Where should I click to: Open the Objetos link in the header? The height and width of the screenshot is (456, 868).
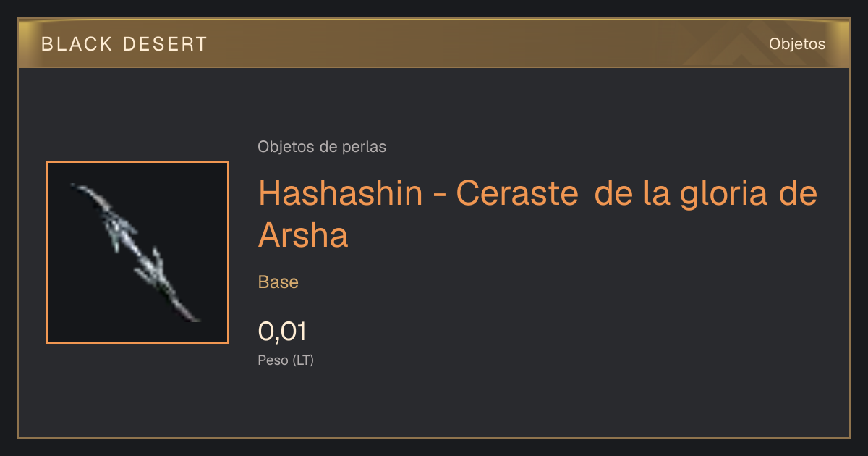(797, 44)
